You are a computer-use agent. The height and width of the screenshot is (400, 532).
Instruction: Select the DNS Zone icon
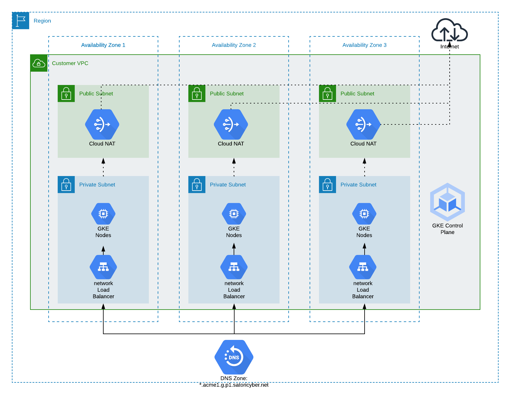234,357
